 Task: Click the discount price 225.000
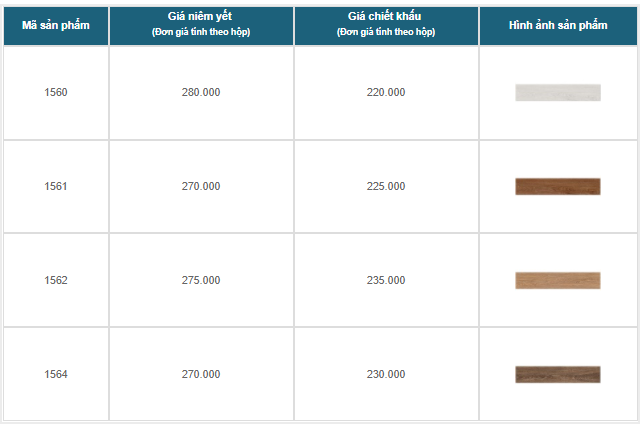pyautogui.click(x=386, y=186)
